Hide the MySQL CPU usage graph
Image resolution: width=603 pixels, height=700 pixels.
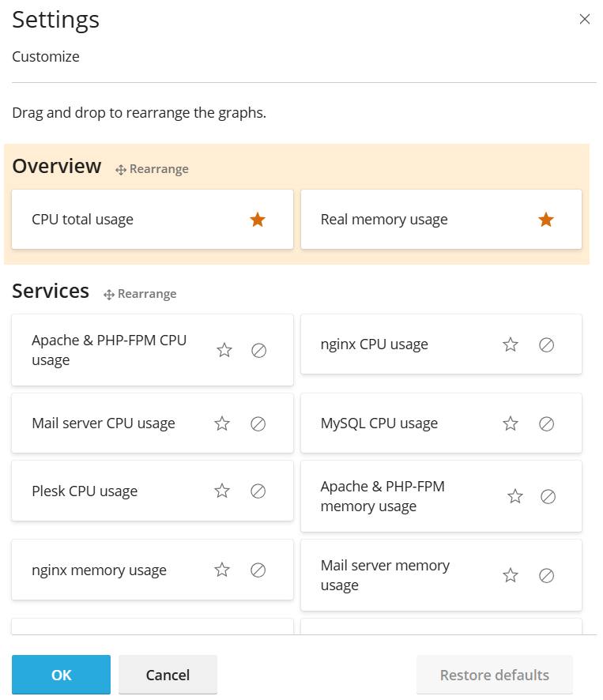546,423
